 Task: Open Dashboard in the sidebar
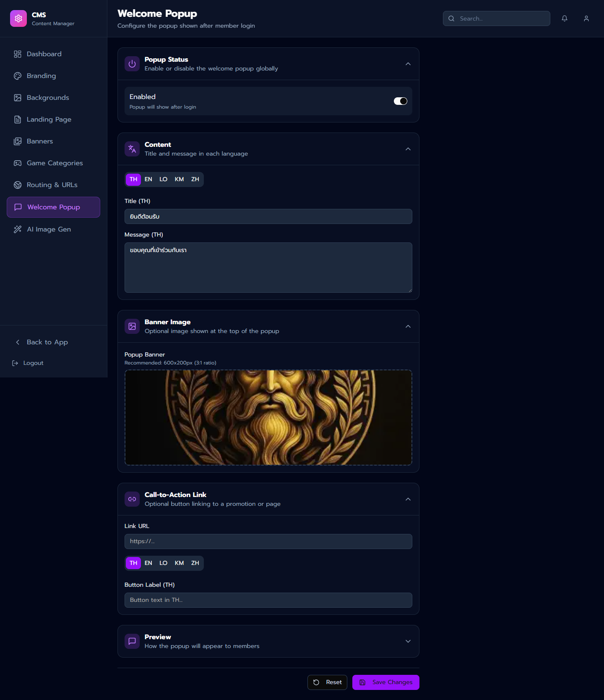54,54
